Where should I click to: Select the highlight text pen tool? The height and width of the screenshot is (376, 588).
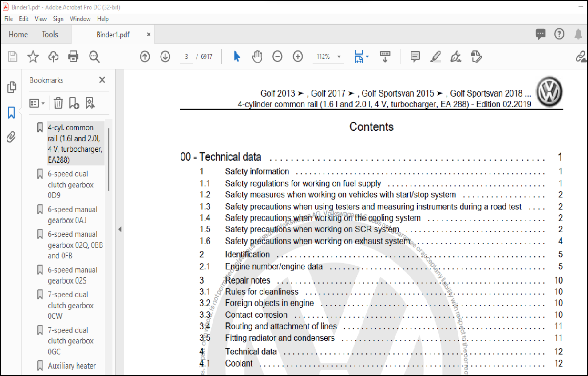point(436,57)
